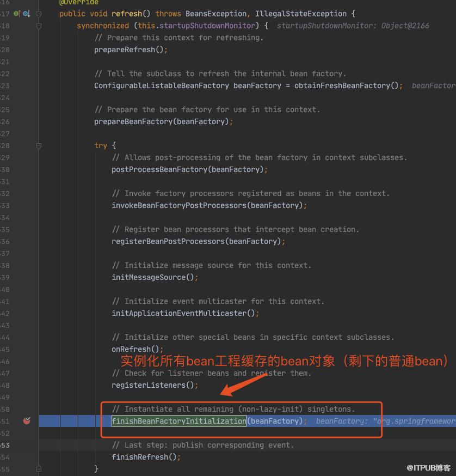Click the registerListeners() call
Viewport: 456px width, 476px height.
(x=152, y=385)
